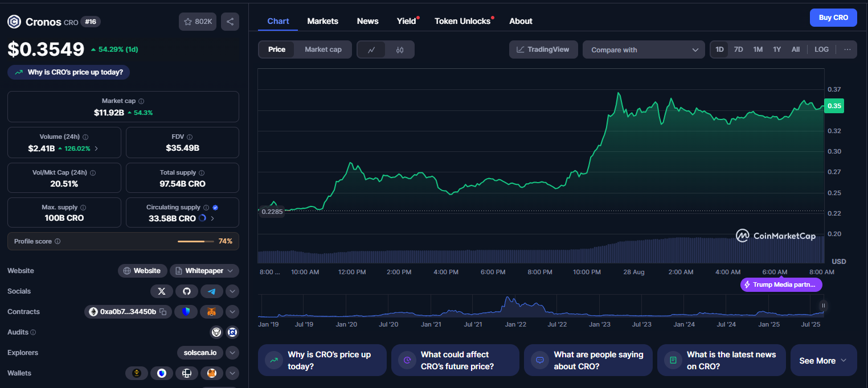The image size is (868, 388).
Task: Open the grid-style wallet icon in Wallets
Action: click(x=187, y=373)
